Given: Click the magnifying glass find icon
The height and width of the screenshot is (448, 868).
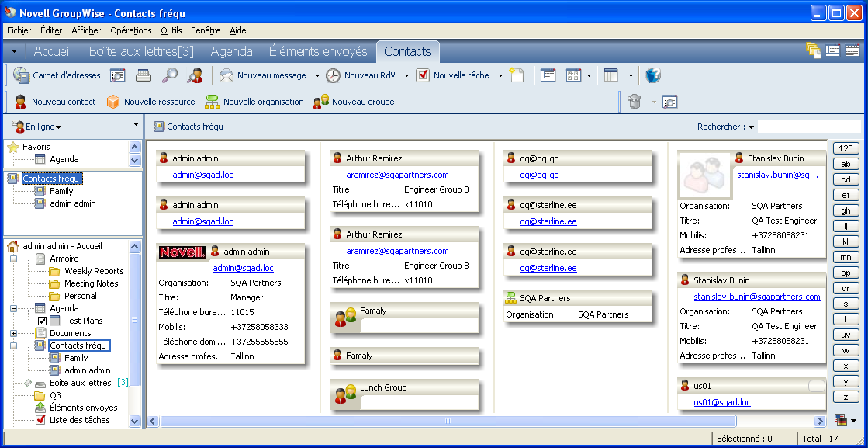Looking at the screenshot, I should point(169,75).
